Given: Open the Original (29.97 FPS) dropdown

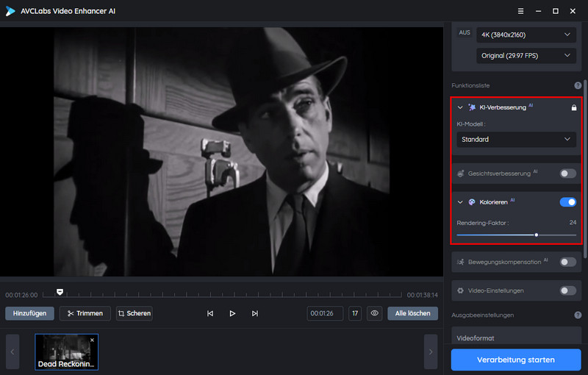Looking at the screenshot, I should coord(526,55).
